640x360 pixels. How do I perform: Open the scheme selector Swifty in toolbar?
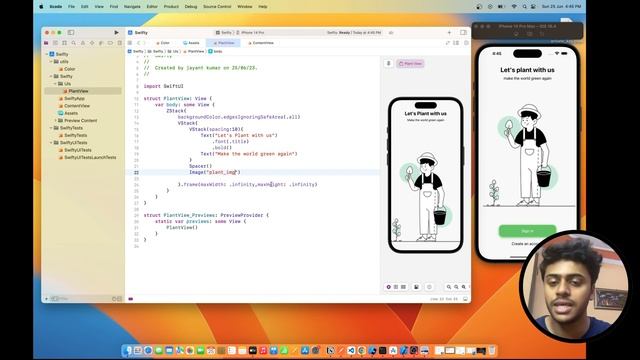point(224,32)
